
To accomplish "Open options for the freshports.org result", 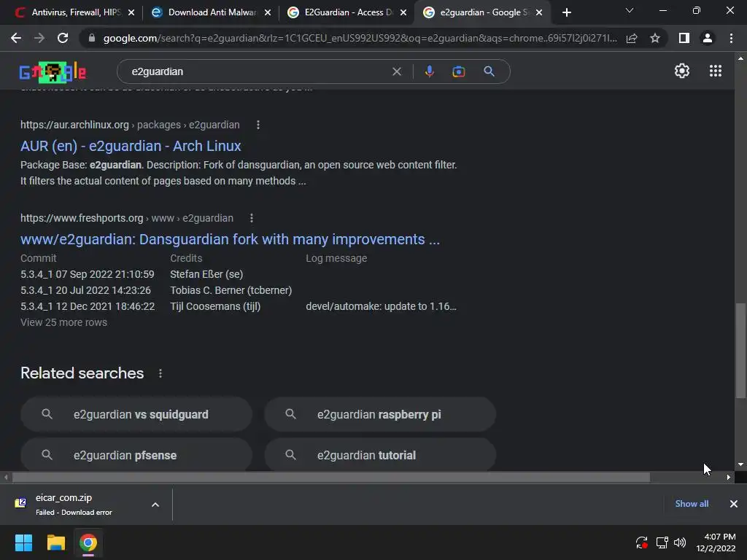I will click(252, 218).
